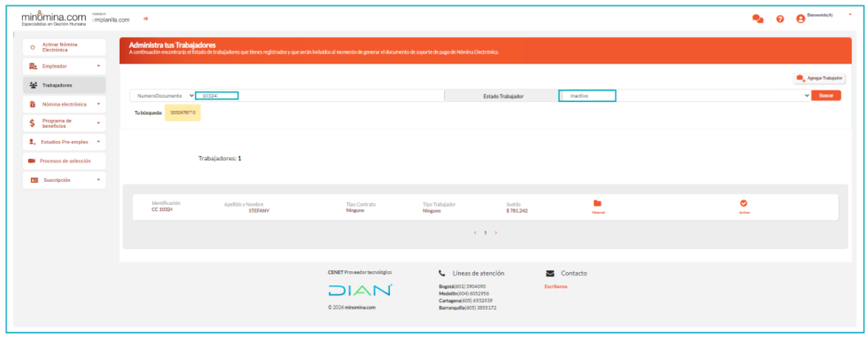Click the minomina.com logo
The height and width of the screenshot is (340, 868).
point(54,16)
